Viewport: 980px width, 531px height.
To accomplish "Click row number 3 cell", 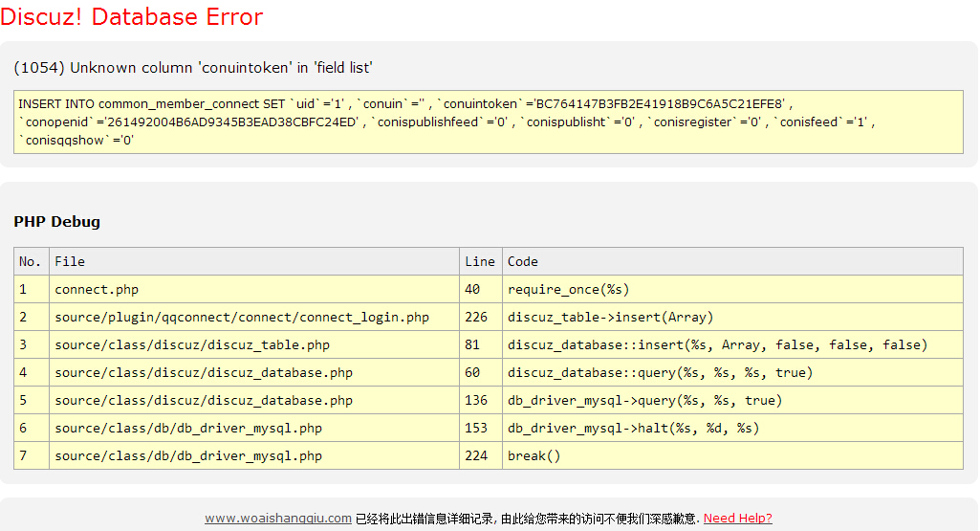I will point(32,344).
